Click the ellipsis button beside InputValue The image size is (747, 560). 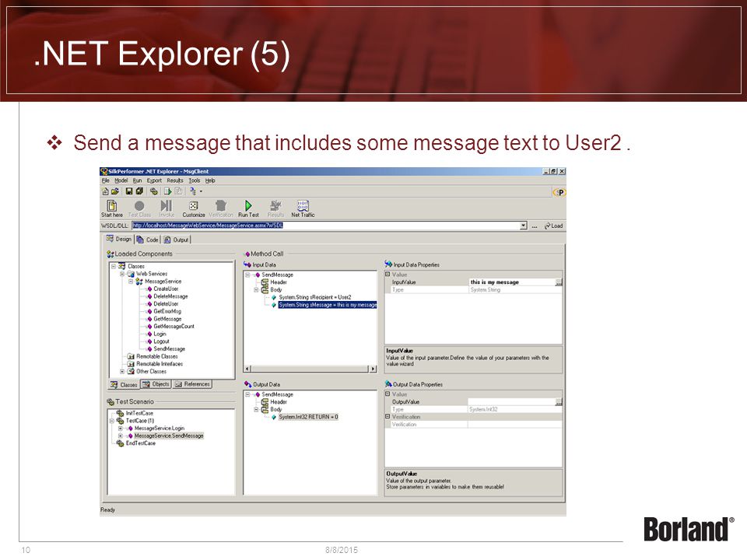[x=559, y=282]
